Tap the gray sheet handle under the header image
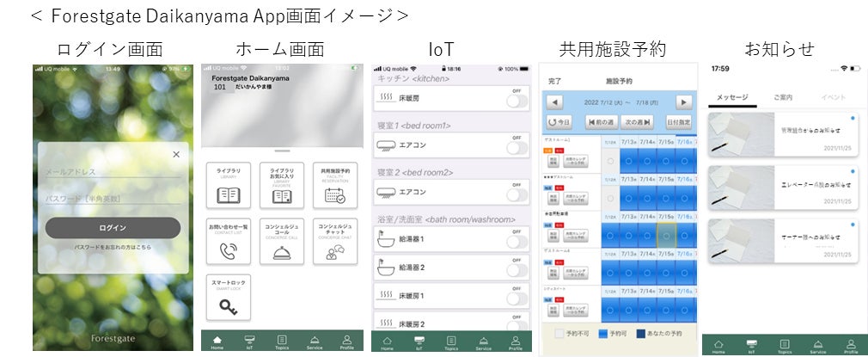868x357 pixels. [x=283, y=151]
